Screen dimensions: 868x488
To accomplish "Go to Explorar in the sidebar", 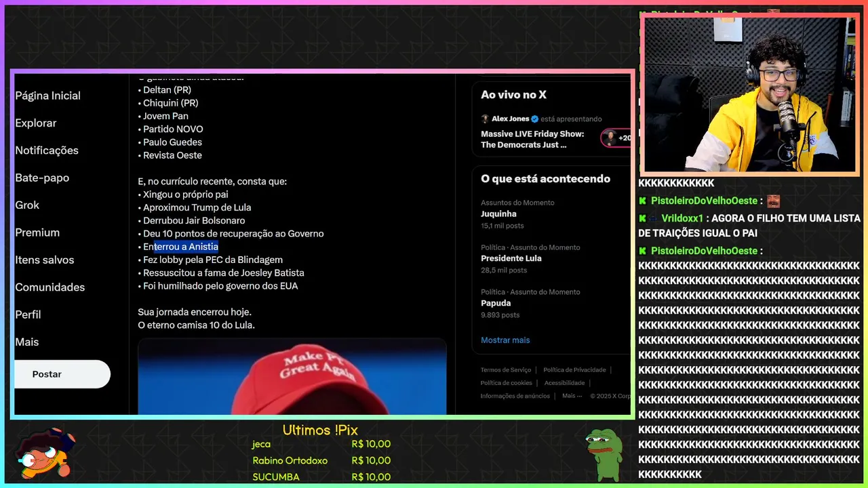I will (35, 123).
